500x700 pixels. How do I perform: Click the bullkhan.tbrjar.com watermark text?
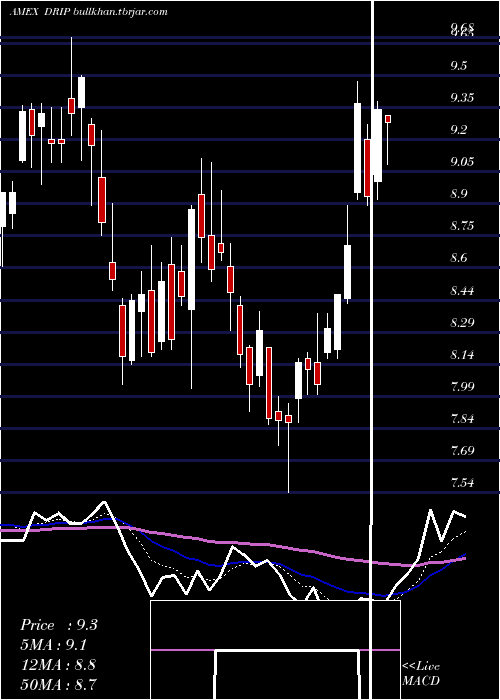120,12
